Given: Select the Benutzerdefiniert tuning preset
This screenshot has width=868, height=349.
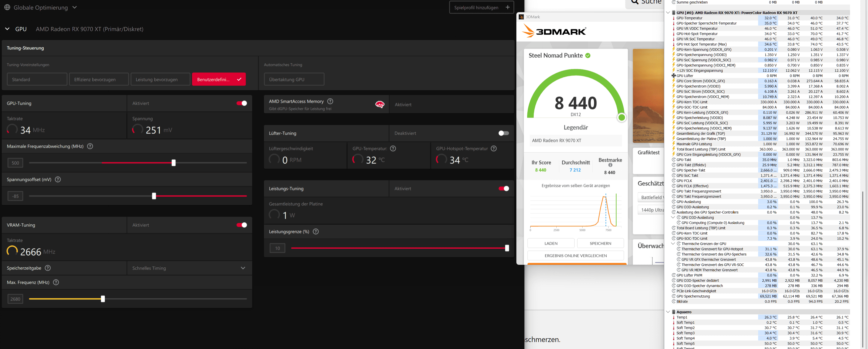Looking at the screenshot, I should [x=219, y=79].
